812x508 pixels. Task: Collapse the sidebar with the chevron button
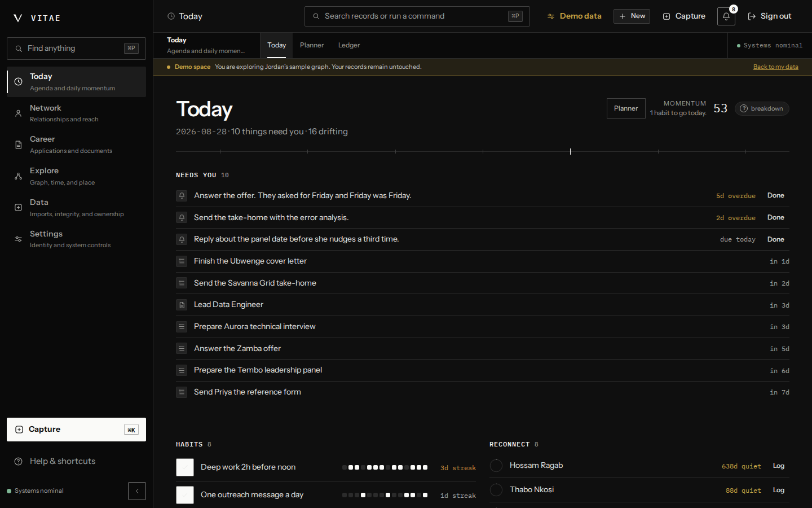[137, 491]
